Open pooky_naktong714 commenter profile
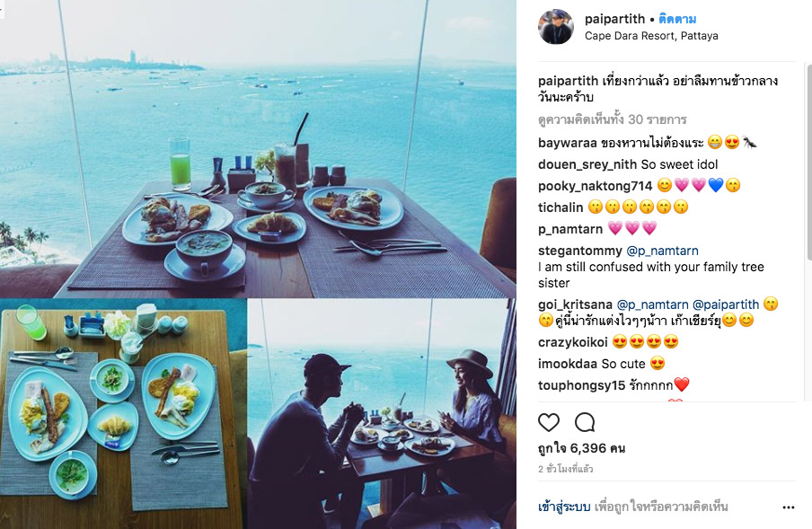The image size is (812, 529). click(595, 186)
